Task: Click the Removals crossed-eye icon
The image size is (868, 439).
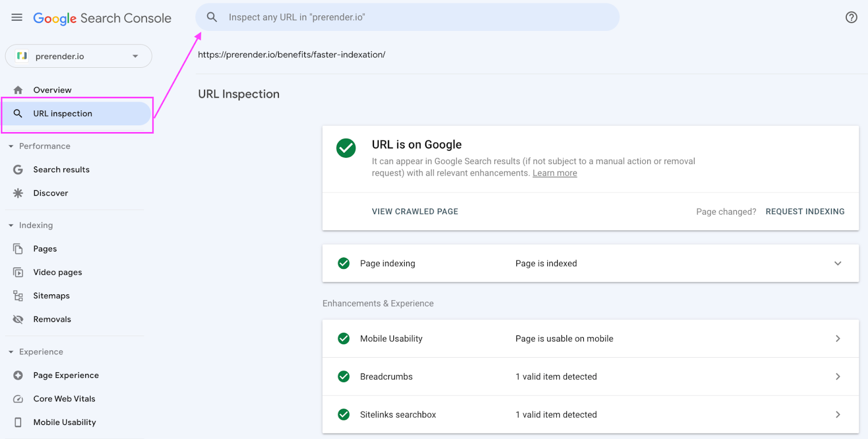Action: pos(18,319)
